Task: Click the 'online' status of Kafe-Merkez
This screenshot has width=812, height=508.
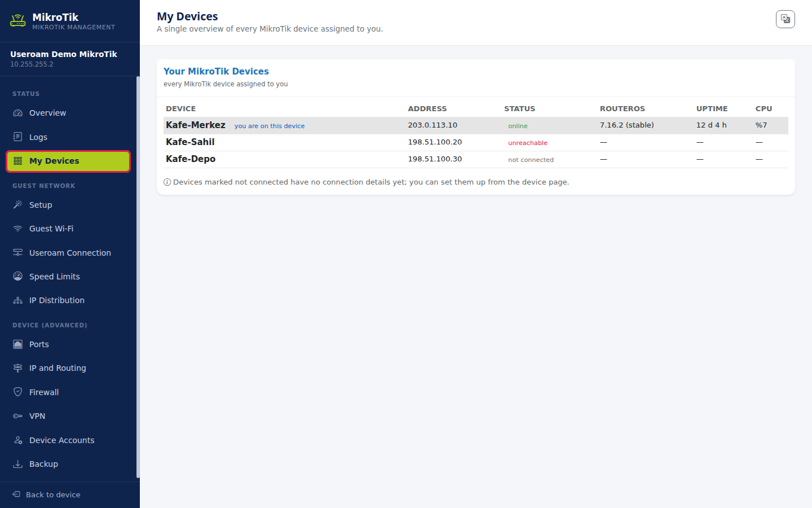Action: (x=518, y=126)
